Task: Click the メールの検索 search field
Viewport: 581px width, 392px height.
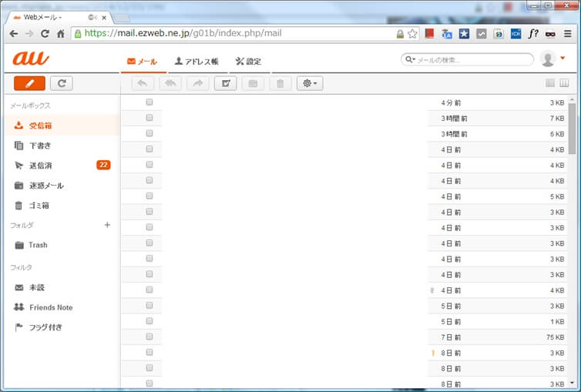Action: pyautogui.click(x=472, y=59)
